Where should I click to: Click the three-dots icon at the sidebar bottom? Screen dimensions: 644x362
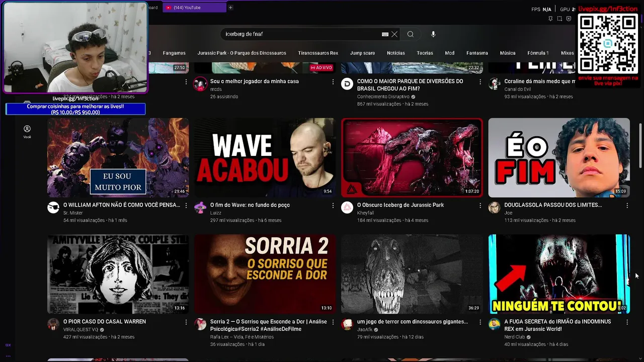tap(8, 355)
